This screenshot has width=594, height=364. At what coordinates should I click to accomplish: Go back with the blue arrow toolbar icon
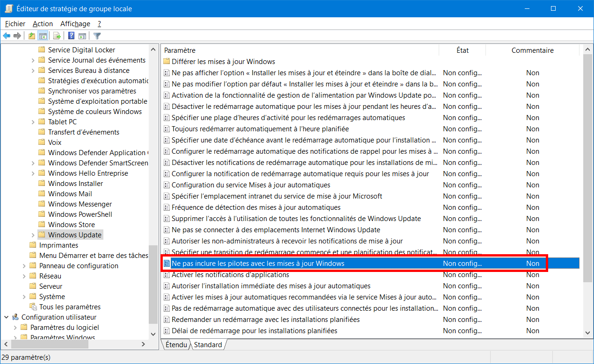[x=7, y=36]
